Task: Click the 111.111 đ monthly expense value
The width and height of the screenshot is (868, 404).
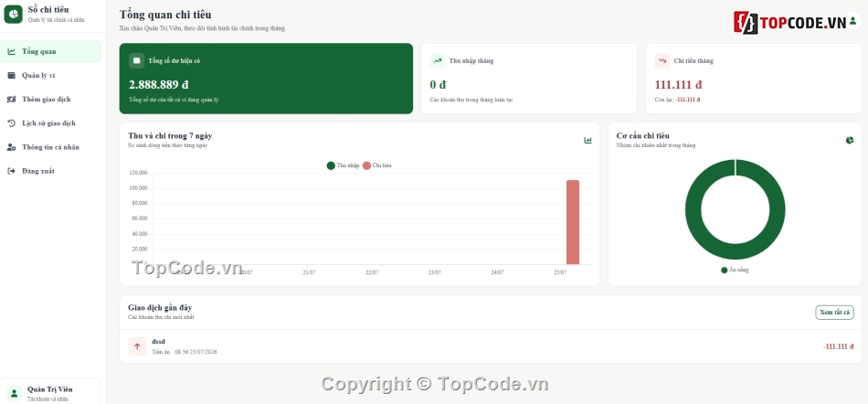Action: (x=679, y=85)
